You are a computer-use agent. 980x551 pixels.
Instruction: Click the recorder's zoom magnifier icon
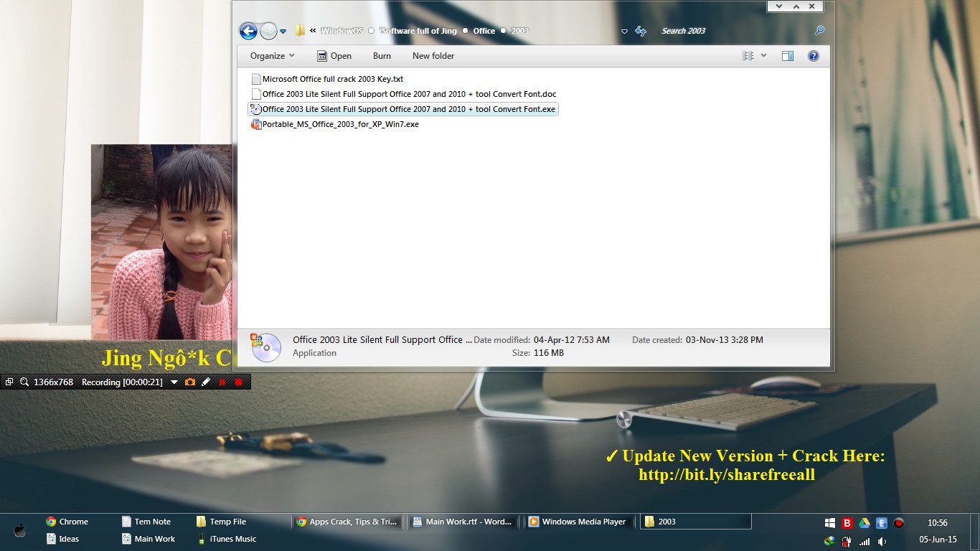pos(24,382)
